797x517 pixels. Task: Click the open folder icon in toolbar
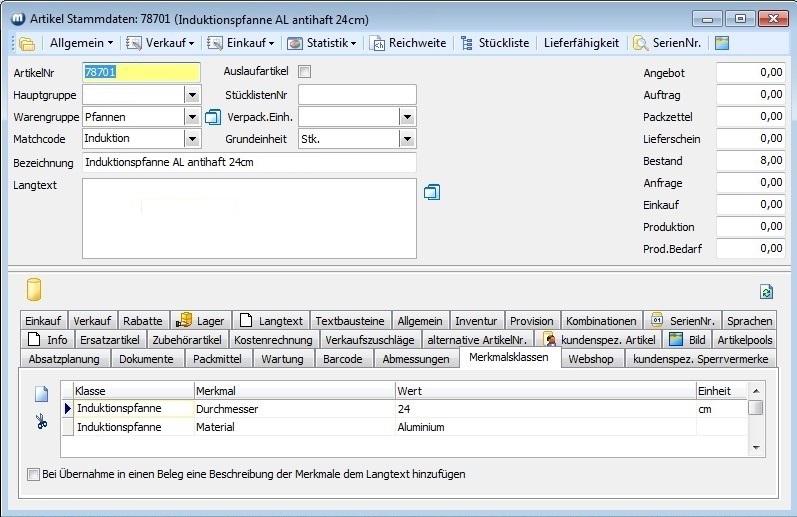coord(27,43)
